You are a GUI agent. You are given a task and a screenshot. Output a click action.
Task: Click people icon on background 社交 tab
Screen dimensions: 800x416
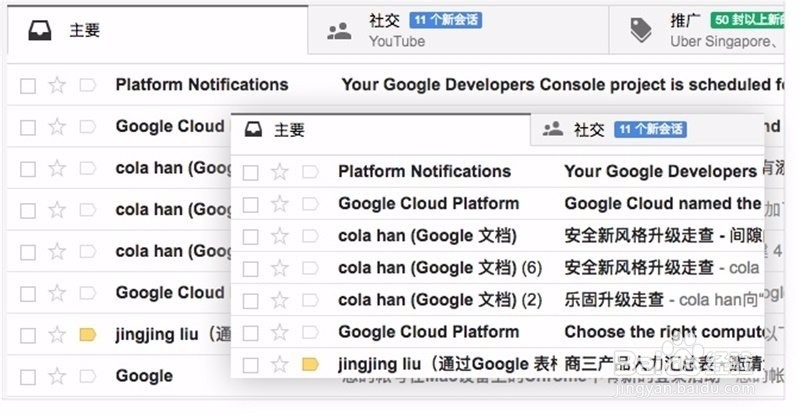[339, 31]
